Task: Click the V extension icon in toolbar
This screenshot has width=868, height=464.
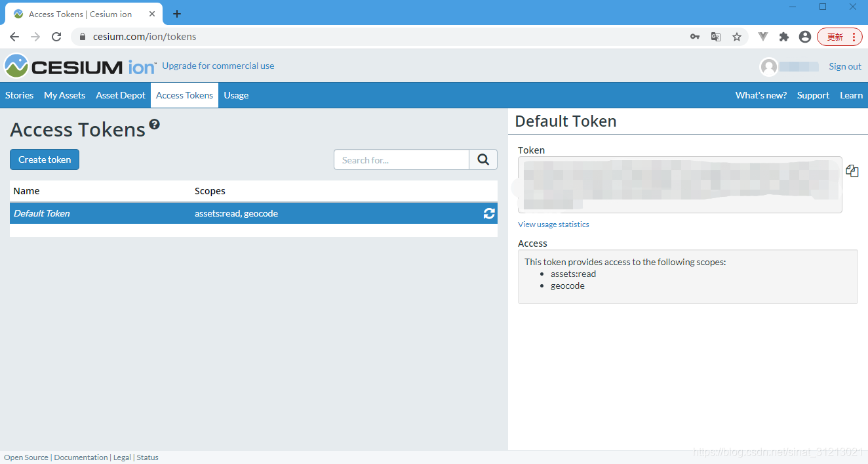Action: coord(763,37)
